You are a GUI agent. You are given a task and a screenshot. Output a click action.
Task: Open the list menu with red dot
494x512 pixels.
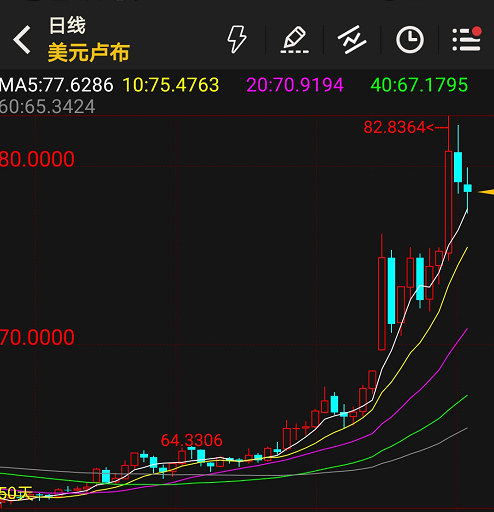pos(467,39)
